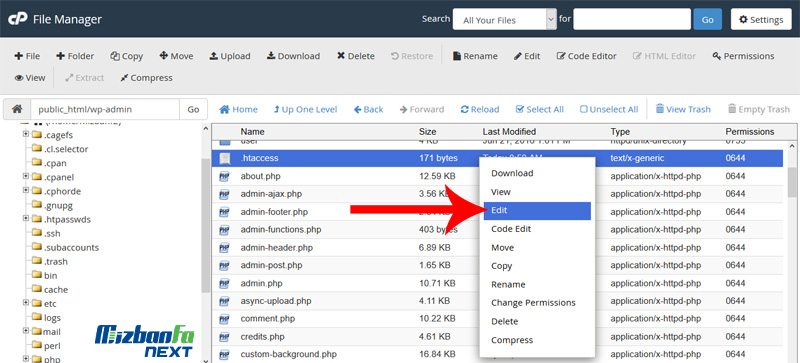Click the Edit pencil toolbar button
The width and height of the screenshot is (800, 363).
[x=527, y=56]
